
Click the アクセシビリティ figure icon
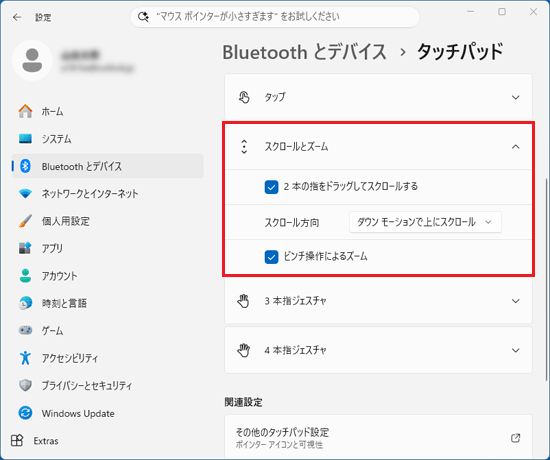(x=25, y=358)
